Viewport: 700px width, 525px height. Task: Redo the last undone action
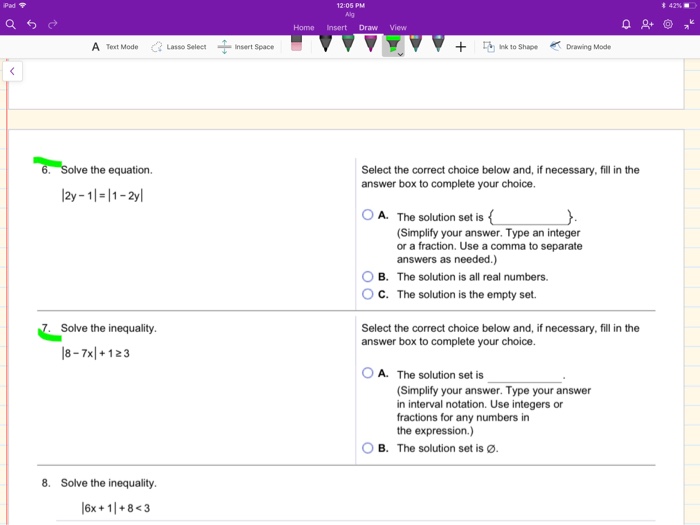tap(53, 24)
